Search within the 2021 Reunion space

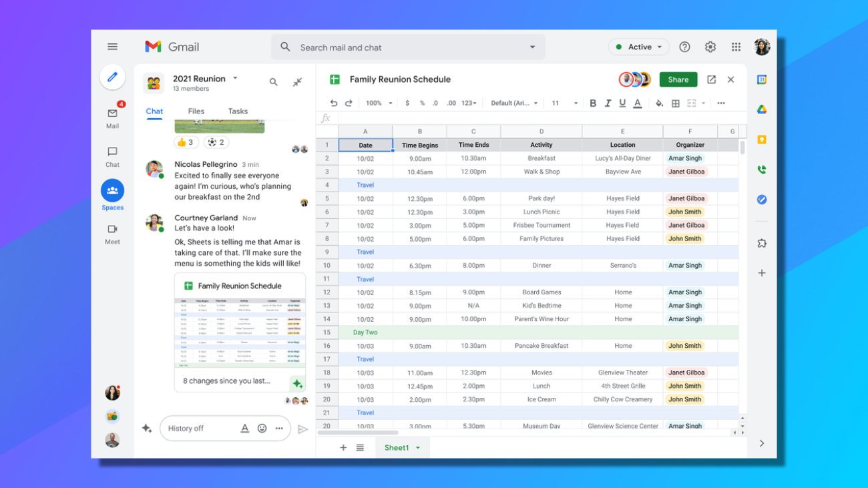273,82
